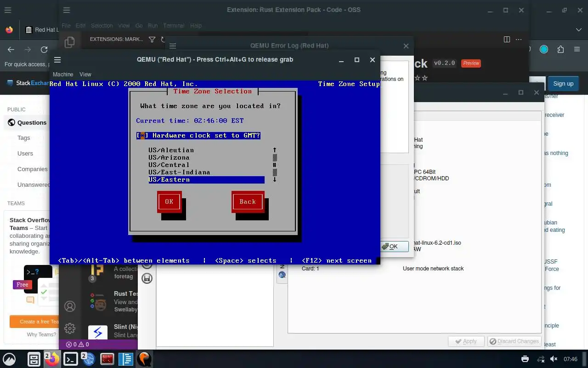Open Accounts icon in Code OSS activity bar

click(x=70, y=306)
